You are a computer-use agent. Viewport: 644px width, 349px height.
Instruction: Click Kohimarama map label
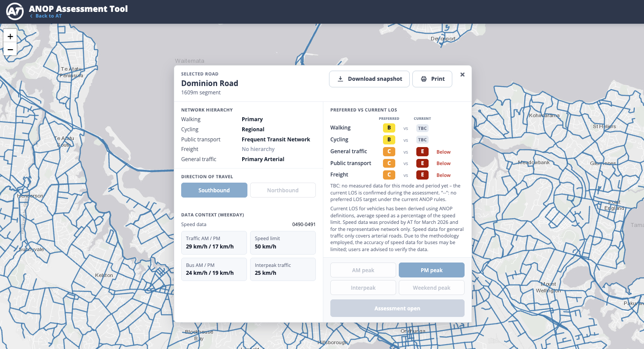tap(544, 115)
